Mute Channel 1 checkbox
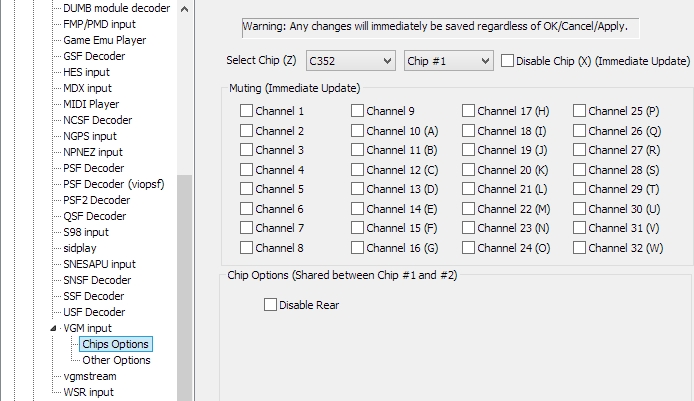 click(x=247, y=111)
